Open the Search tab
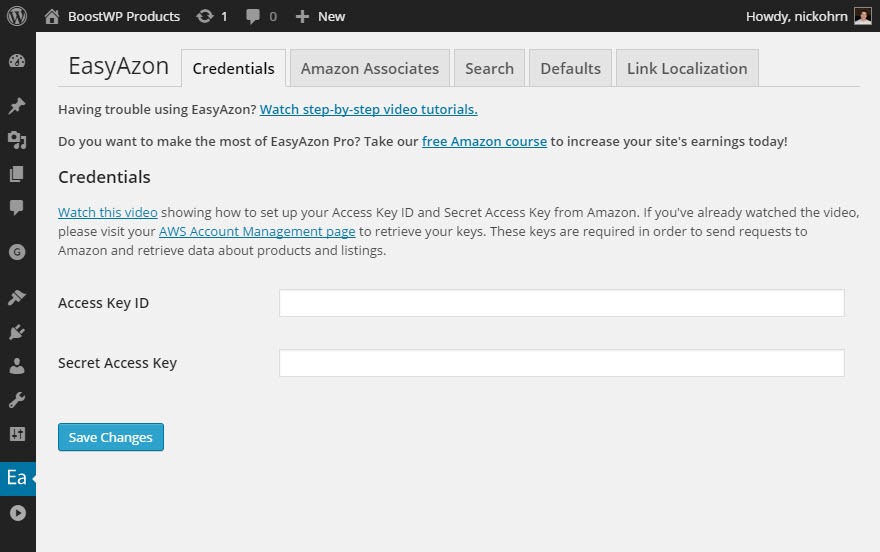Image resolution: width=880 pixels, height=552 pixels. (489, 68)
